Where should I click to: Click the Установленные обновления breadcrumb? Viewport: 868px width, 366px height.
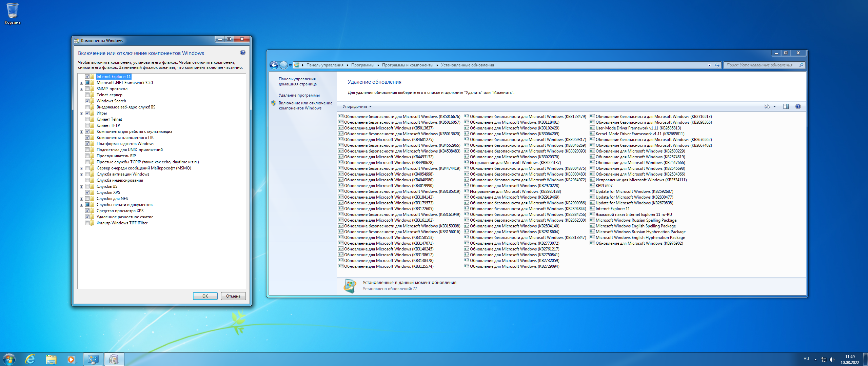point(467,65)
